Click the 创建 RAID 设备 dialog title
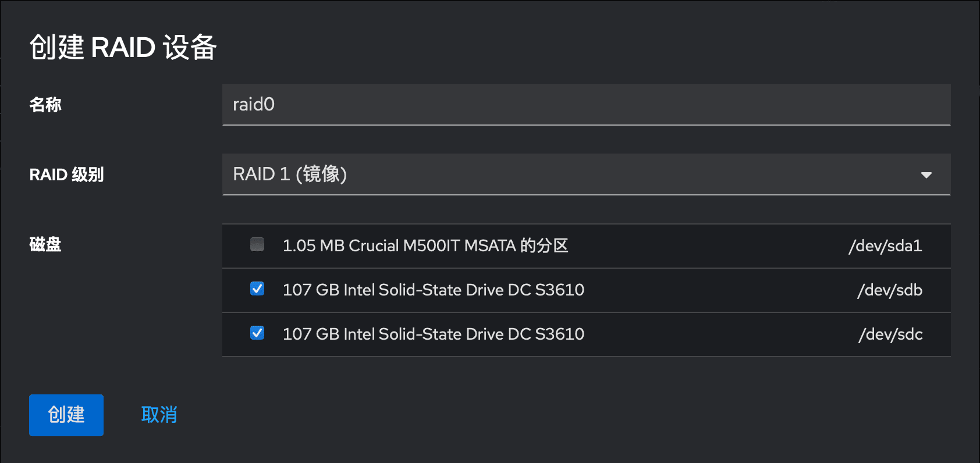The width and height of the screenshot is (980, 463). [x=123, y=47]
